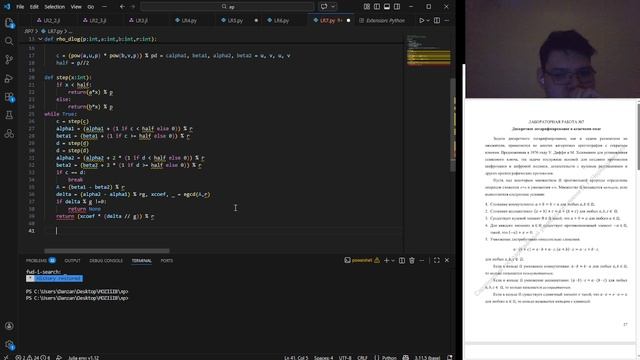Image resolution: width=640 pixels, height=360 pixels.
Task: Click Ln 41, Col 5 go-to-line indicator
Action: coord(296,358)
